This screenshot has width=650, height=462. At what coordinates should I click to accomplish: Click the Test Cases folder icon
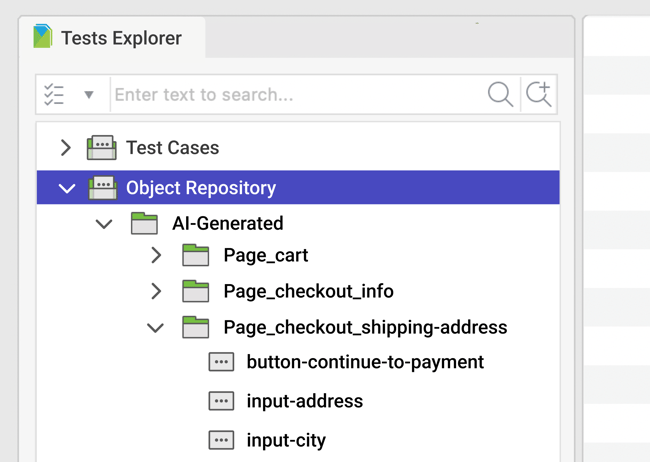coord(102,147)
